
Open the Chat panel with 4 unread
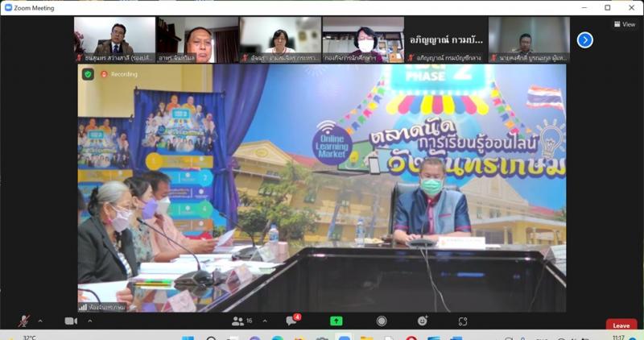[293, 320]
